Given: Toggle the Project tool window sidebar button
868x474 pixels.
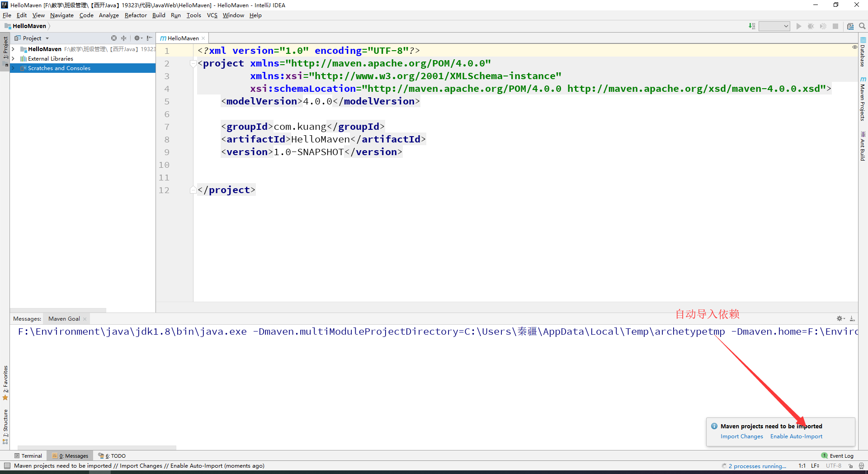Looking at the screenshot, I should [5, 48].
